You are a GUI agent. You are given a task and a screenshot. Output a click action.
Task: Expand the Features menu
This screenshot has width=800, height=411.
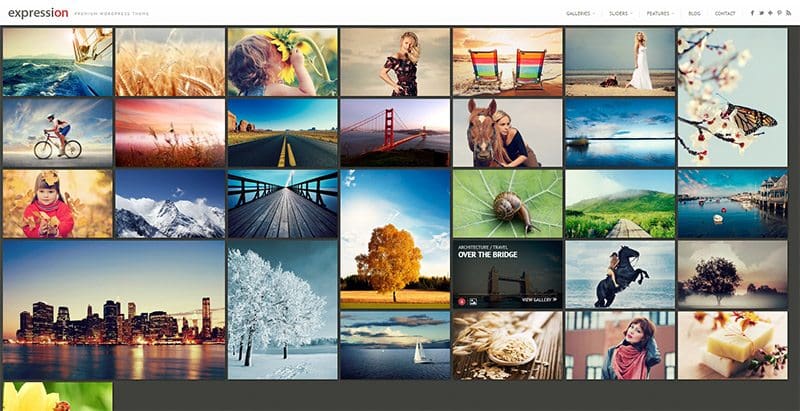[x=660, y=14]
